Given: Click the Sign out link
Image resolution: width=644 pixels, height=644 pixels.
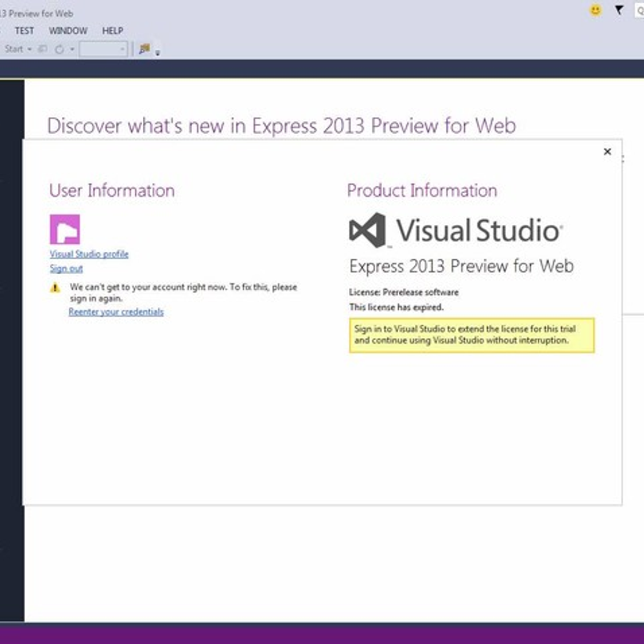Looking at the screenshot, I should coord(67,268).
